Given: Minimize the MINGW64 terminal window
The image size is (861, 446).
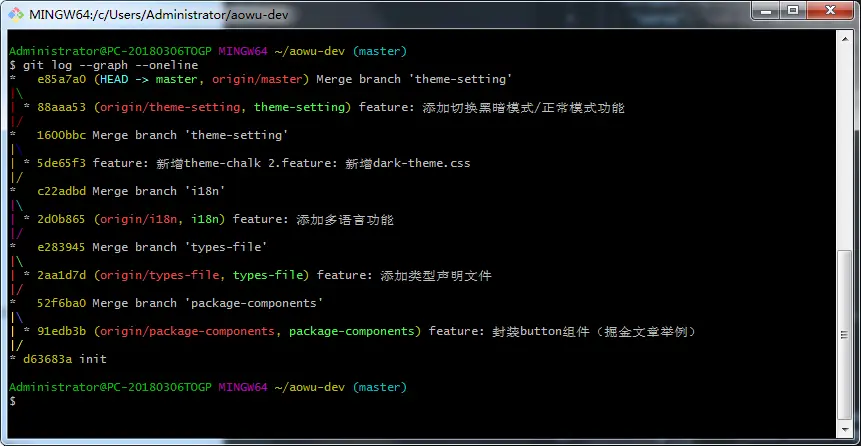Looking at the screenshot, I should (x=768, y=10).
